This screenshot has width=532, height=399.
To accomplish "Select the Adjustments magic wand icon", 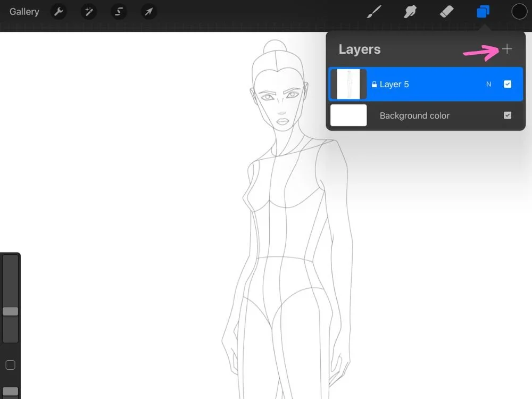I will click(x=88, y=11).
